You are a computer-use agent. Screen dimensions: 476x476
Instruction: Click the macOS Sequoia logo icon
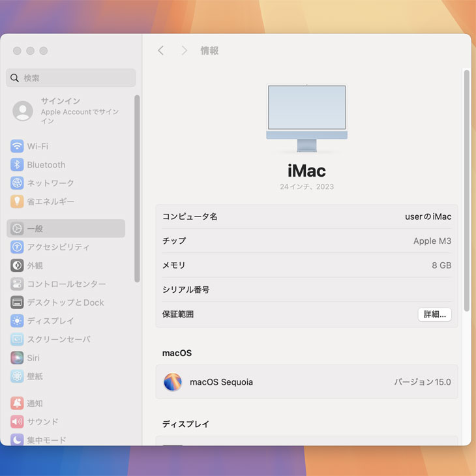tap(172, 382)
